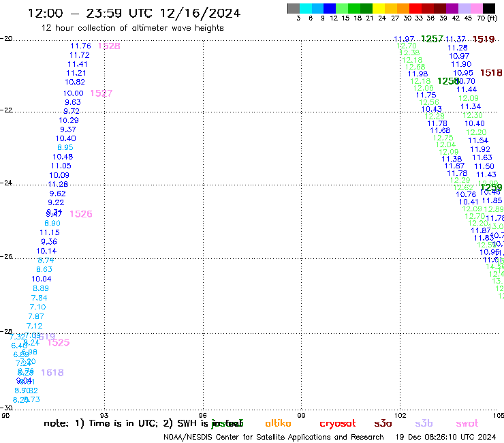Click the chart title "12:00 – 23:59 UTC 12/16/2024"
This screenshot has height=443, width=504.
point(134,13)
